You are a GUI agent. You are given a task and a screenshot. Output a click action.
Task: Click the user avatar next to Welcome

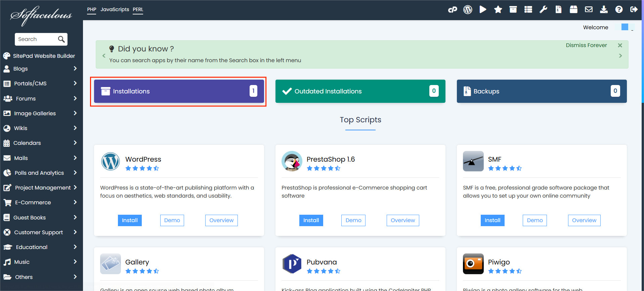625,27
